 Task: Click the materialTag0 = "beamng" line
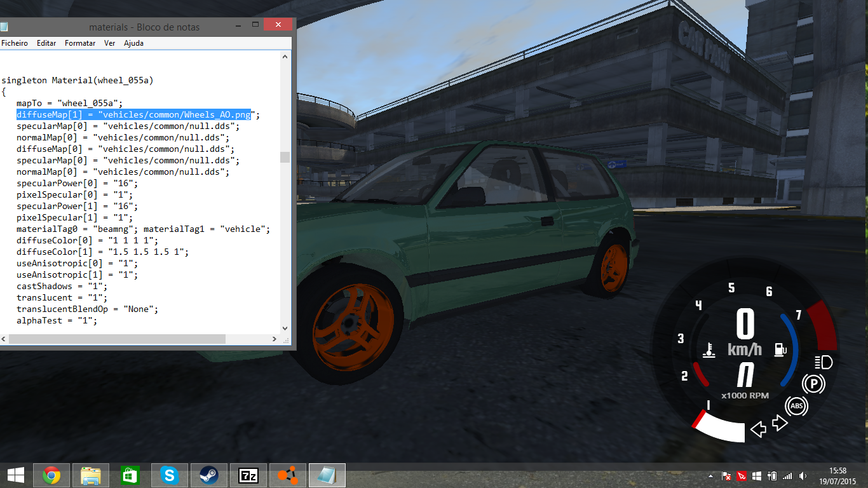(x=144, y=229)
